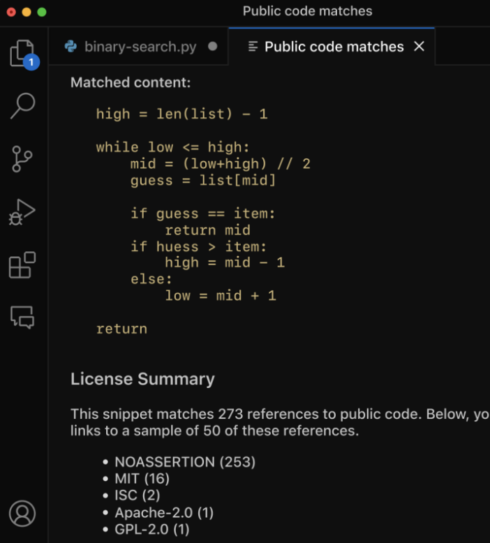Click the unsaved dot on binary-search.py tab

tap(213, 46)
